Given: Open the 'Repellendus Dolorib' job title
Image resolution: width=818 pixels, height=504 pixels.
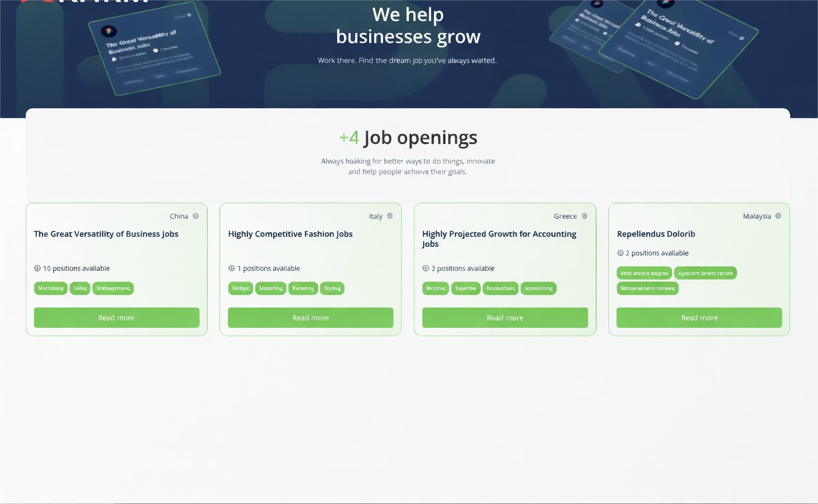Looking at the screenshot, I should (656, 234).
